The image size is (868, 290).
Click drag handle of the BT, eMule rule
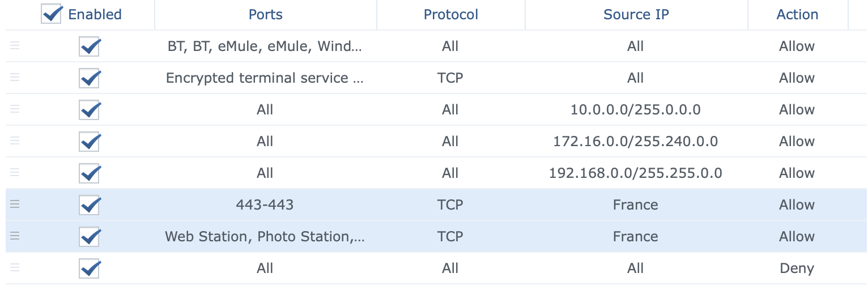pyautogui.click(x=15, y=46)
